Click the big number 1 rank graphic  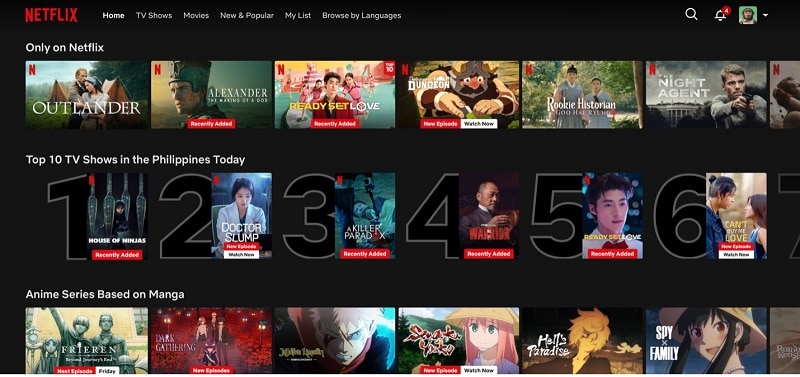(x=67, y=216)
